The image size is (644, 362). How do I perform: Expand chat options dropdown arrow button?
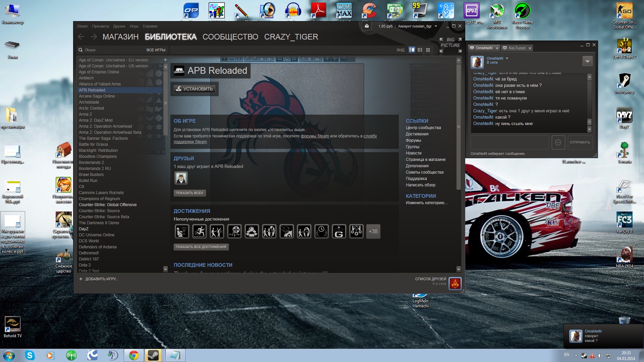[x=587, y=61]
